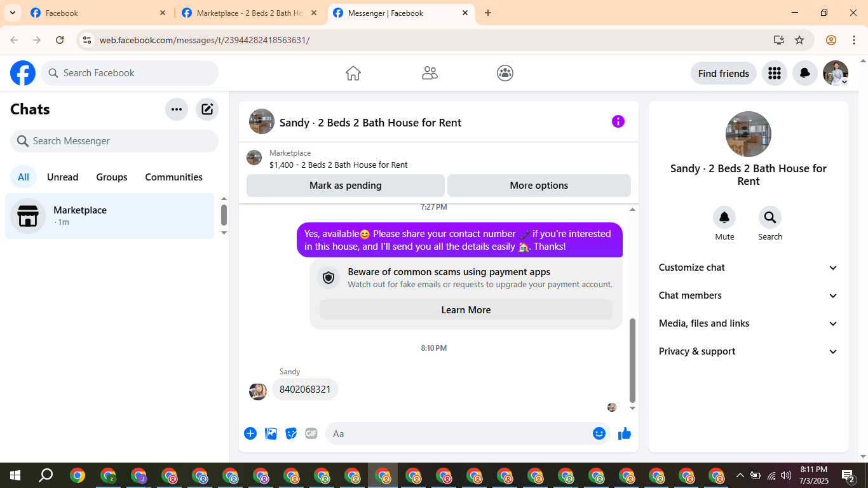The image size is (868, 488).
Task: Click the Marketplace store icon in chat list
Action: pos(28,216)
